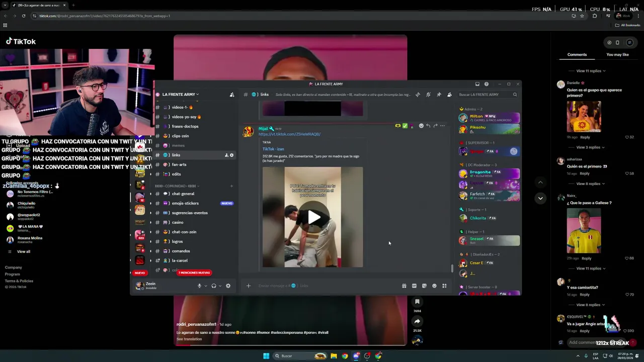Click See translation under video caption
Image resolution: width=644 pixels, height=362 pixels.
coord(189,339)
